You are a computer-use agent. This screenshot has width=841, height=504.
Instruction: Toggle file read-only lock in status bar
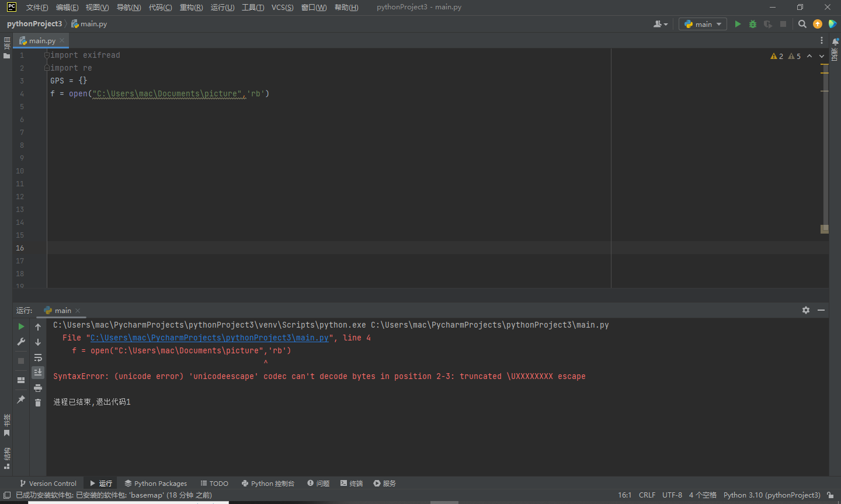click(830, 495)
